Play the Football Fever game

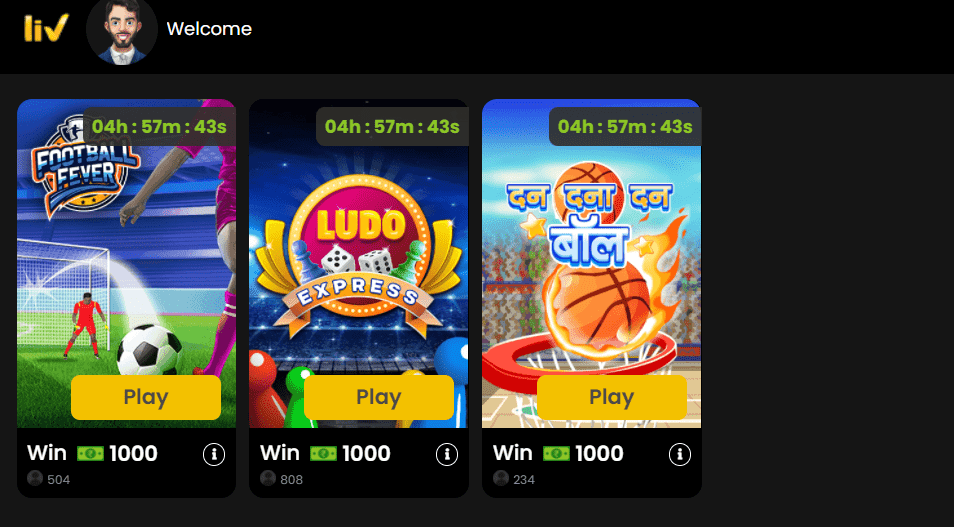145,397
